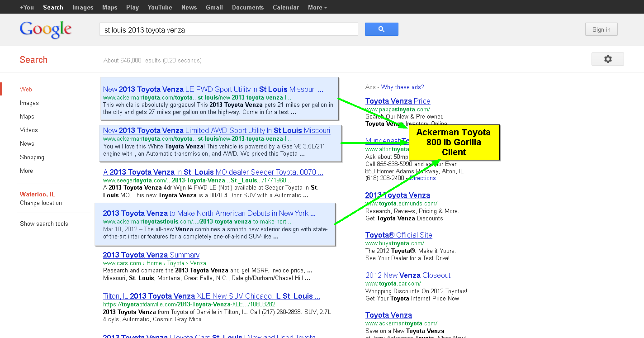Open News in the top bar
644x338 pixels.
189,7
